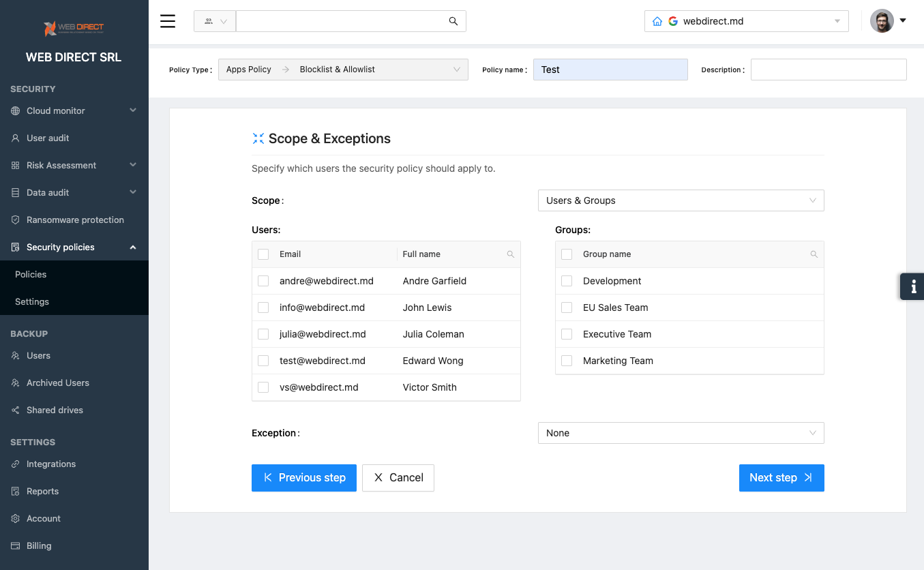Screen dimensions: 924x570
Task: Click the Description input field
Action: (828, 70)
